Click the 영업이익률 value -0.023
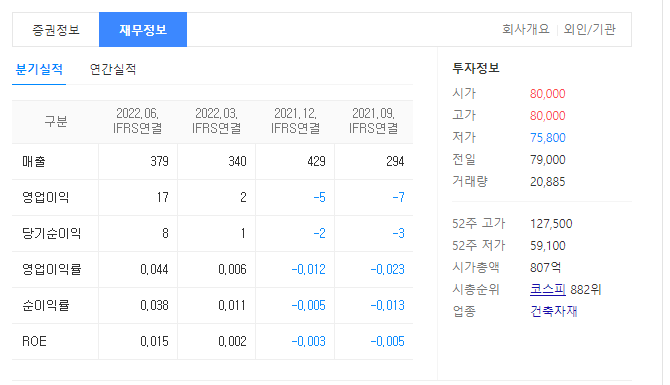 388,269
